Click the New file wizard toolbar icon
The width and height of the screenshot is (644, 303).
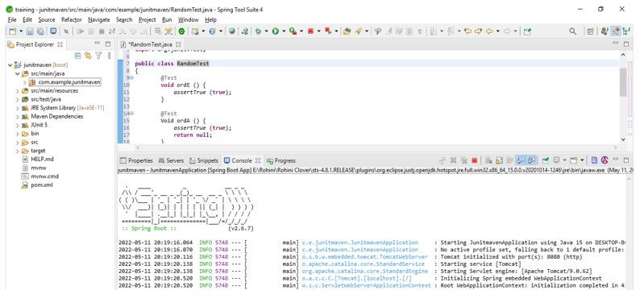point(12,31)
